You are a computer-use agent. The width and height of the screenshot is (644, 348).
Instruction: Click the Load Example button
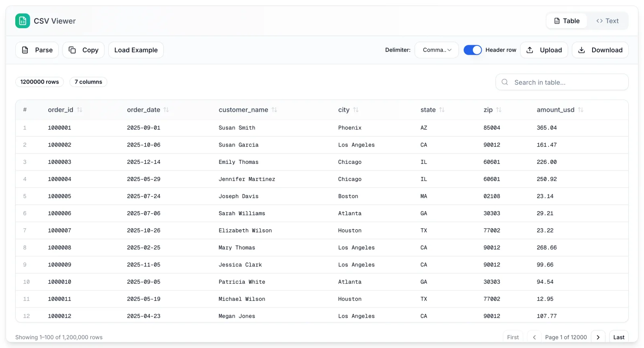point(136,50)
